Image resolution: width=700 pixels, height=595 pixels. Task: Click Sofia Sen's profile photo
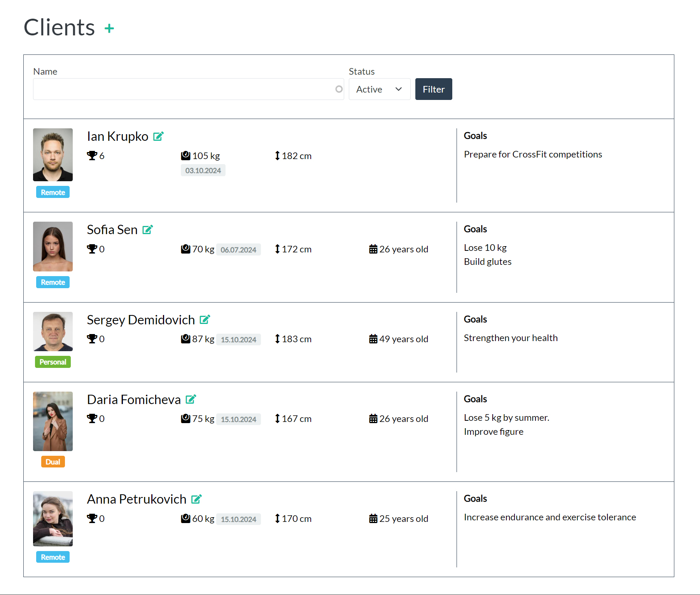53,247
